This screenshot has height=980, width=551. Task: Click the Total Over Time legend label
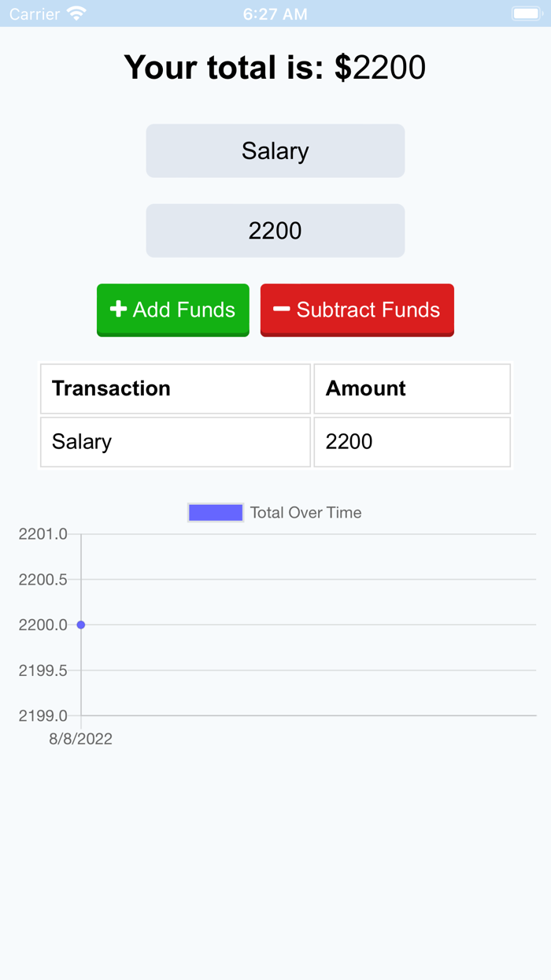tap(305, 512)
